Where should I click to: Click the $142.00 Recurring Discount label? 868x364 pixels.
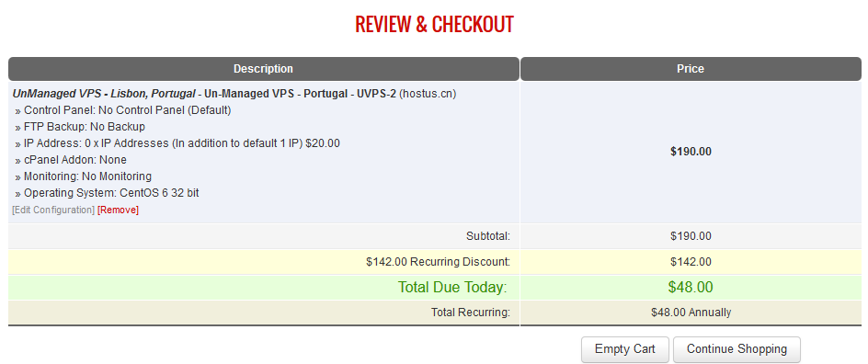(x=438, y=262)
